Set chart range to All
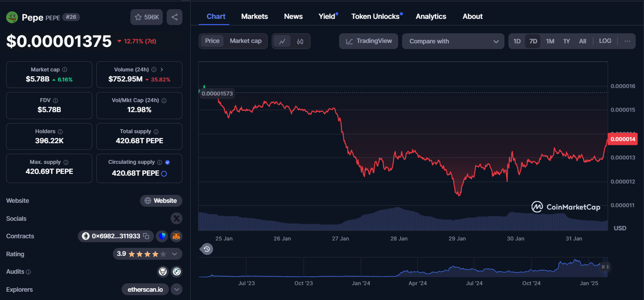 582,41
